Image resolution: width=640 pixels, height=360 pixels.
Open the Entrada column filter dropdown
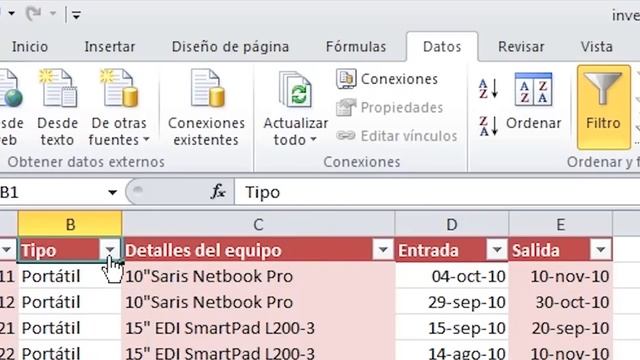click(497, 249)
